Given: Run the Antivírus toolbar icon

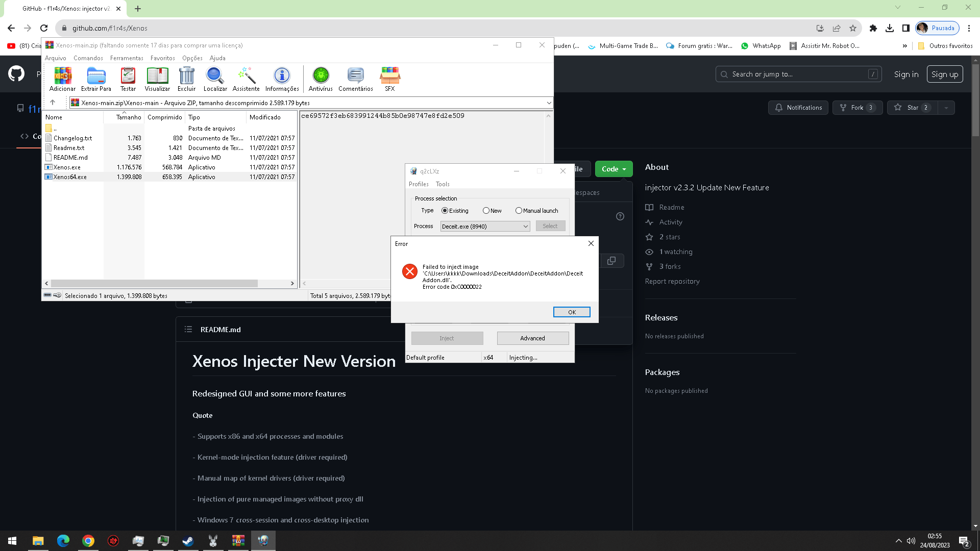Looking at the screenshot, I should 321,79.
